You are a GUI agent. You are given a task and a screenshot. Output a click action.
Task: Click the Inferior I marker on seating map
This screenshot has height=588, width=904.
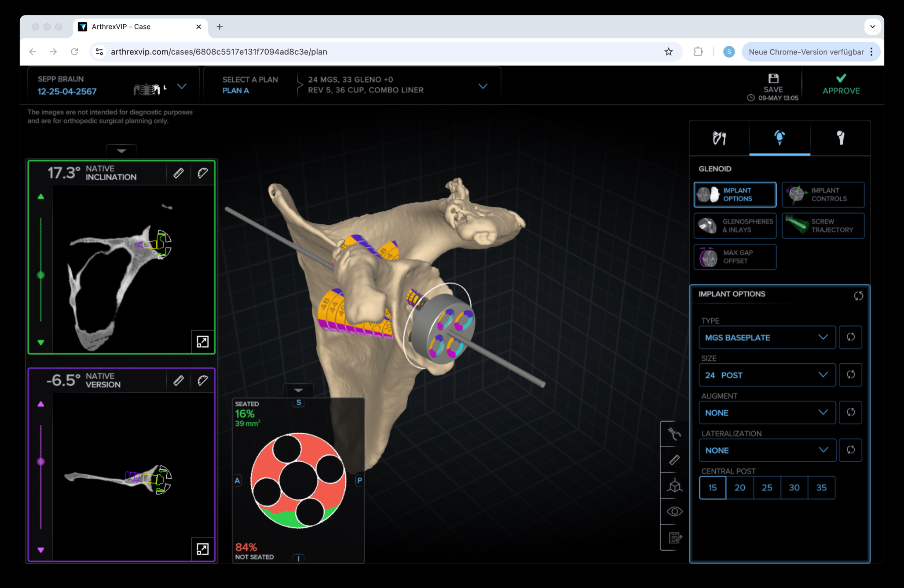[298, 559]
